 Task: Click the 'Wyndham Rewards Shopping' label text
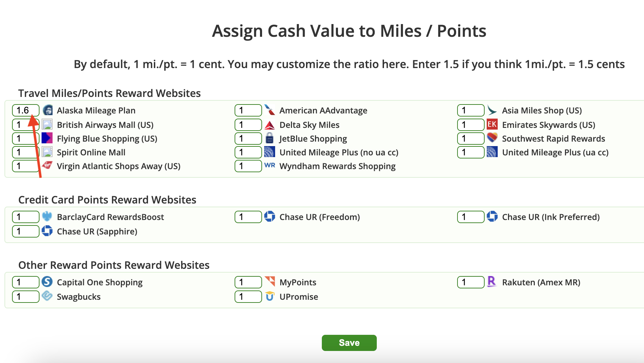pos(338,166)
